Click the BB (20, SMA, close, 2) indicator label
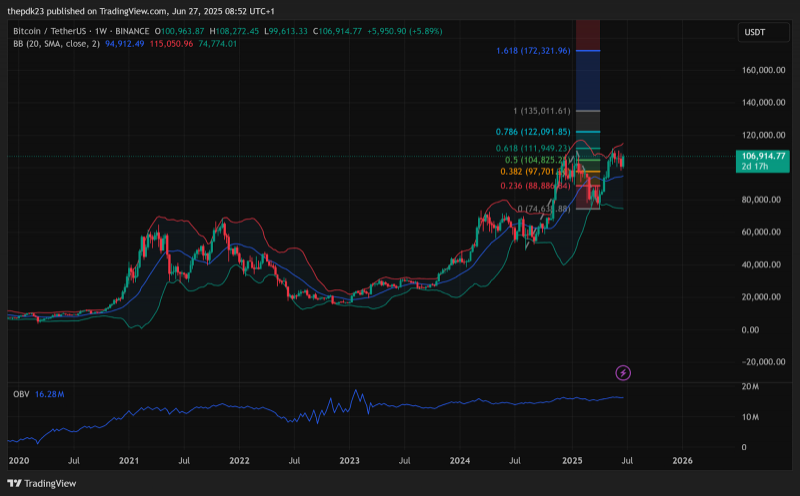 [x=57, y=44]
